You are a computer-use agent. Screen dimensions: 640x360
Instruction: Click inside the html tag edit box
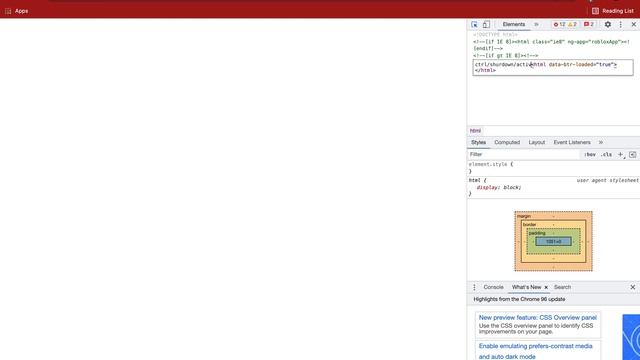(553, 67)
